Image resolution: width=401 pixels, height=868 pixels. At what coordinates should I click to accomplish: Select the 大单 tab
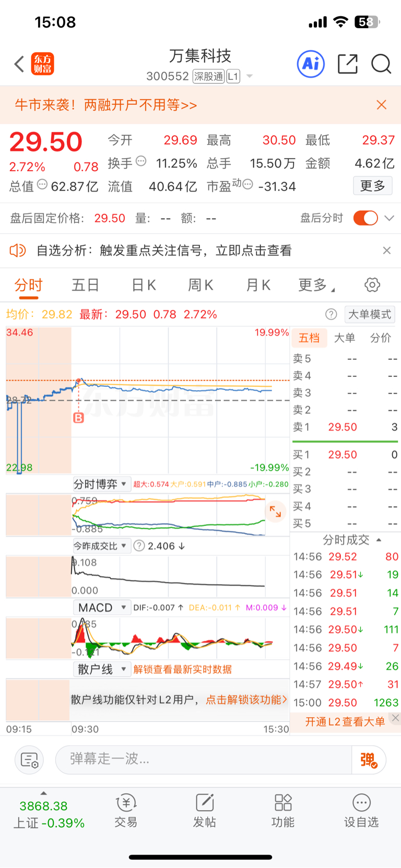click(345, 338)
